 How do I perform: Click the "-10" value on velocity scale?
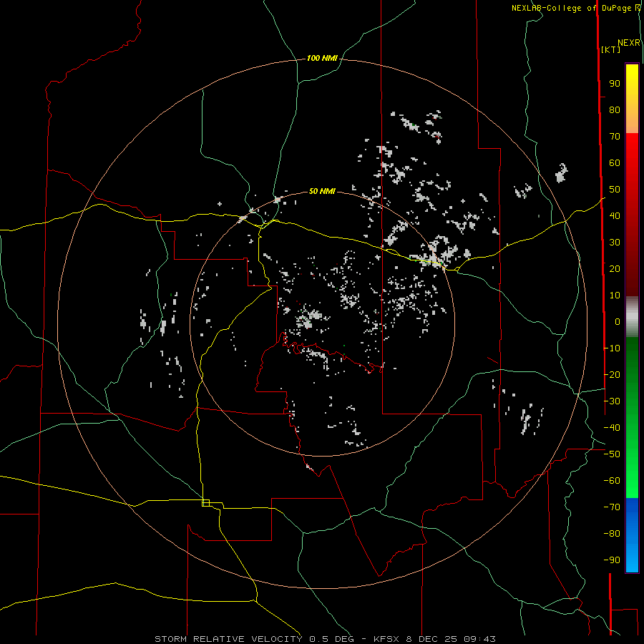coord(612,348)
